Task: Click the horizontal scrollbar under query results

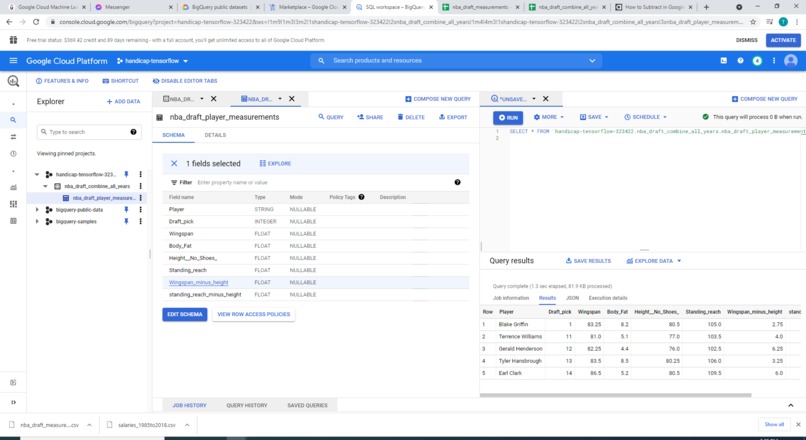Action: (x=615, y=395)
